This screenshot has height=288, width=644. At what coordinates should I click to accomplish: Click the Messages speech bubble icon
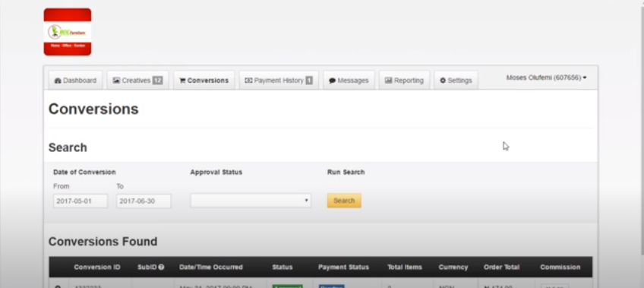[x=333, y=81]
